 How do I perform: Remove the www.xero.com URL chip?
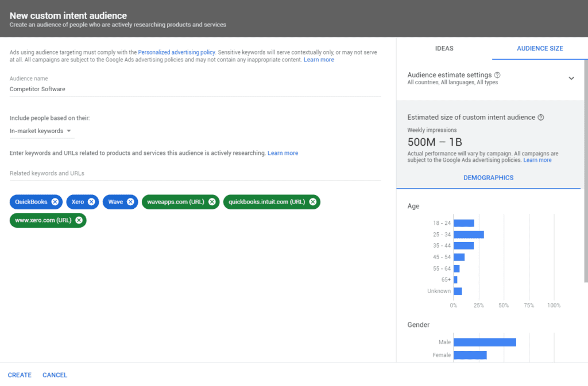coord(79,220)
